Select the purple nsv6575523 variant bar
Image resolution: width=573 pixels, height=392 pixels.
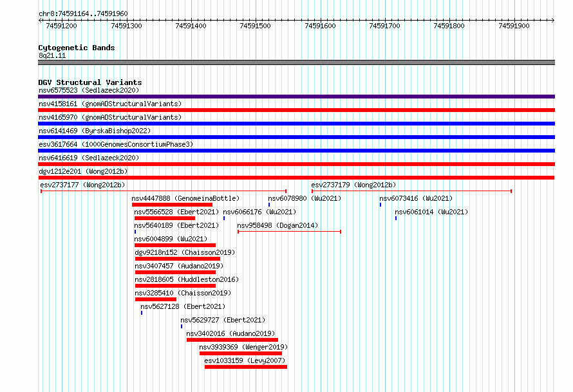[x=296, y=97]
